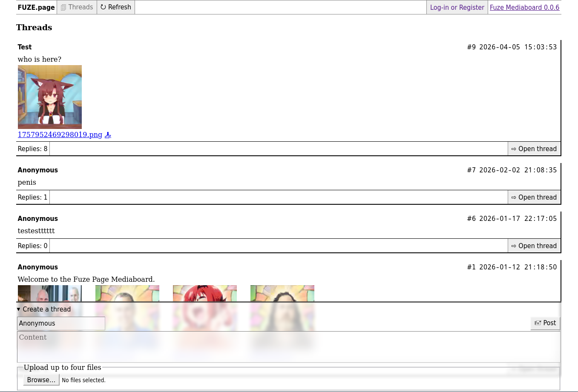The width and height of the screenshot is (578, 392).
Task: Click the fox-girl thumbnail in Test thread
Action: (x=50, y=97)
